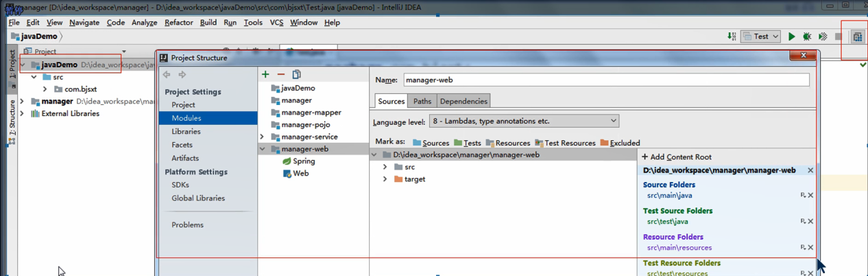The width and height of the screenshot is (868, 276).
Task: Expand the manager-service module node
Action: (262, 137)
